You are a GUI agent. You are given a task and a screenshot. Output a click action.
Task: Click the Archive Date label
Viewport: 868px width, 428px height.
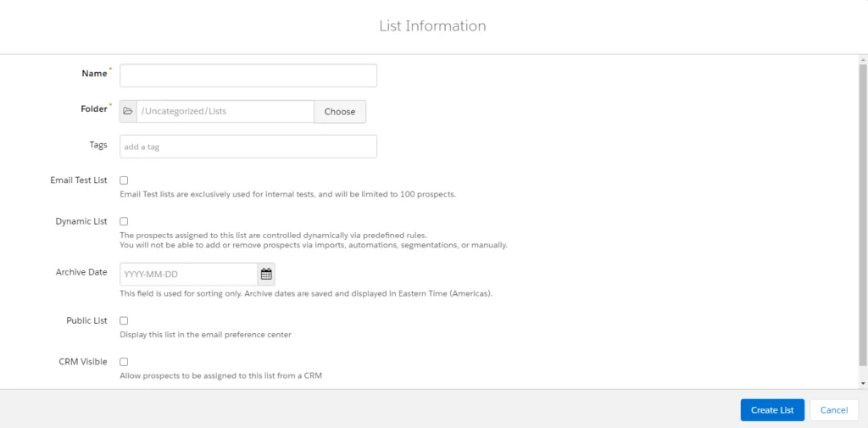click(x=81, y=272)
